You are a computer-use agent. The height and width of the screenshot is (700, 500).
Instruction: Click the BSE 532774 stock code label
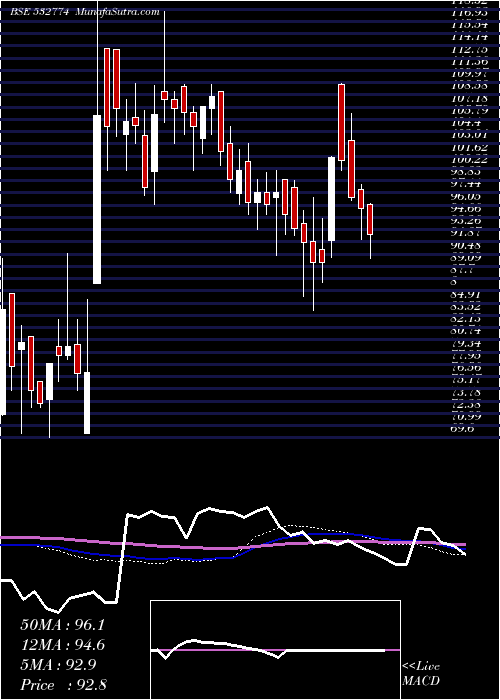click(x=39, y=12)
